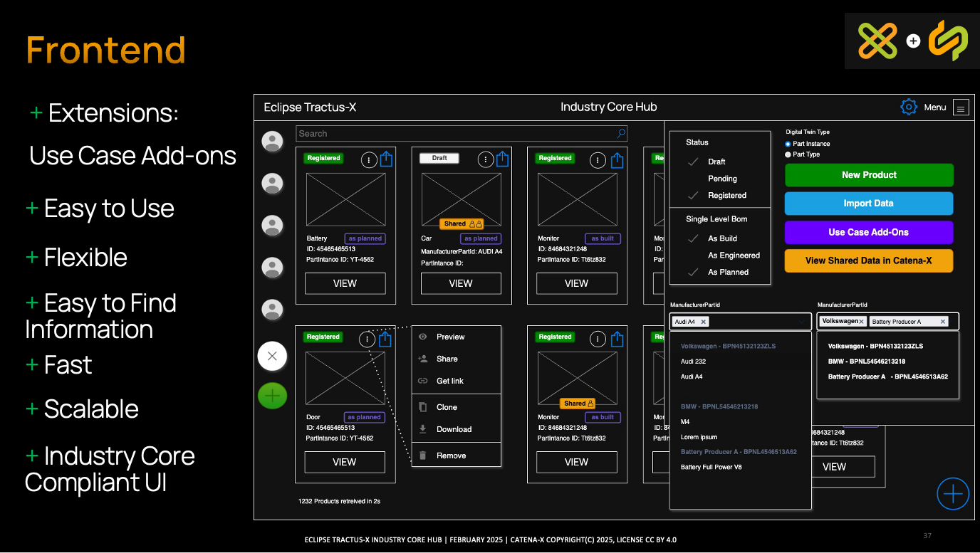This screenshot has width=980, height=553.
Task: Click the Draft badge on the Car card
Action: (439, 158)
